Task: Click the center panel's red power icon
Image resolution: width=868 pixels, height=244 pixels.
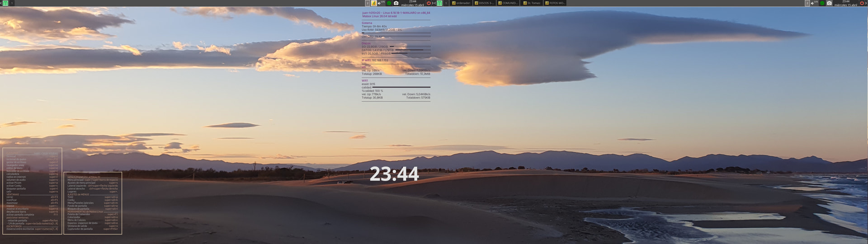Action: point(429,3)
